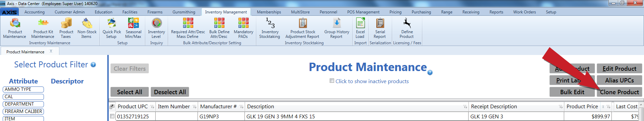
Task: Open Product Maintenance ribbon icon
Action: 15,28
